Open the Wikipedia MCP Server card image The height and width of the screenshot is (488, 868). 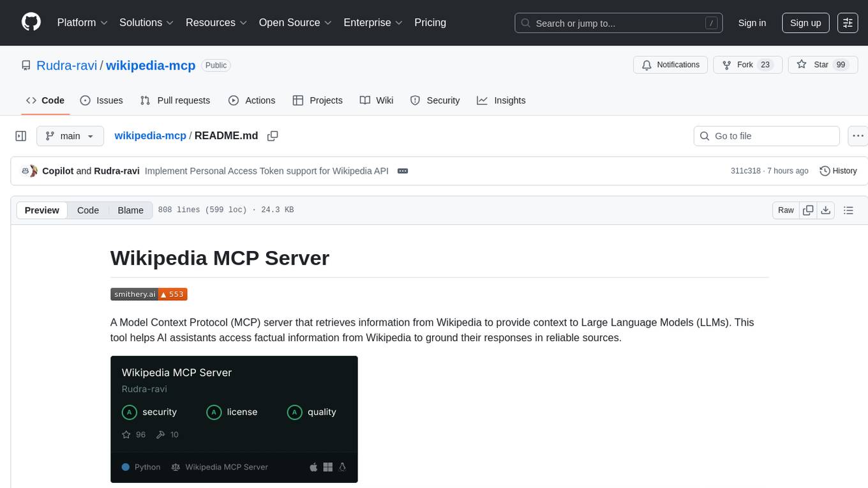pyautogui.click(x=234, y=419)
